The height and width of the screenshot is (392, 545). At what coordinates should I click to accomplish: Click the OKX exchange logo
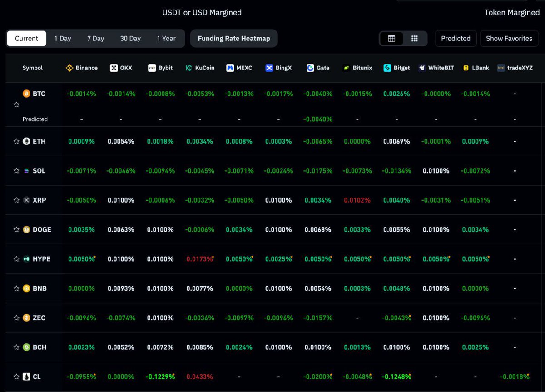tap(114, 68)
